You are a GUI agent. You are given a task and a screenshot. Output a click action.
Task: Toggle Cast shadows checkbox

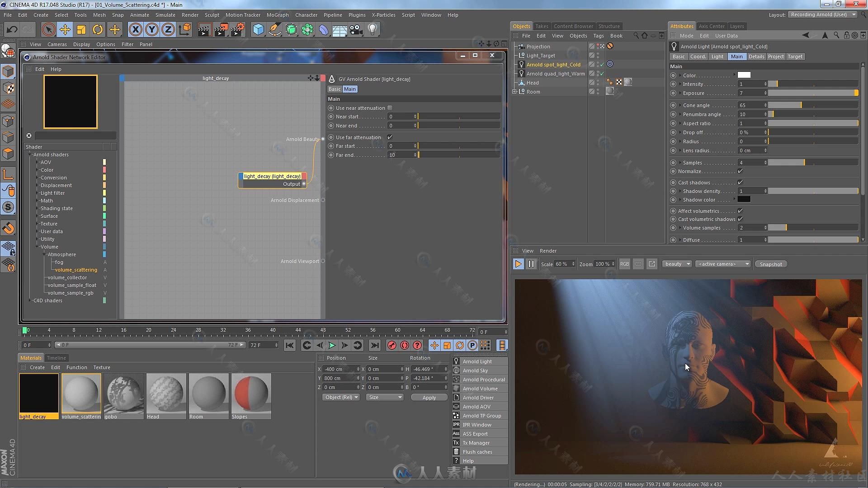point(740,183)
